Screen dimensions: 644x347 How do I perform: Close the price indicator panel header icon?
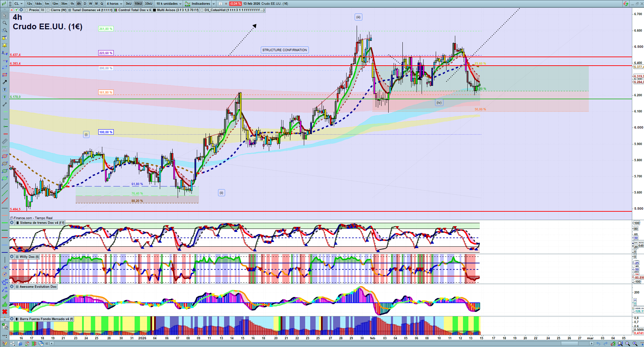[21, 10]
